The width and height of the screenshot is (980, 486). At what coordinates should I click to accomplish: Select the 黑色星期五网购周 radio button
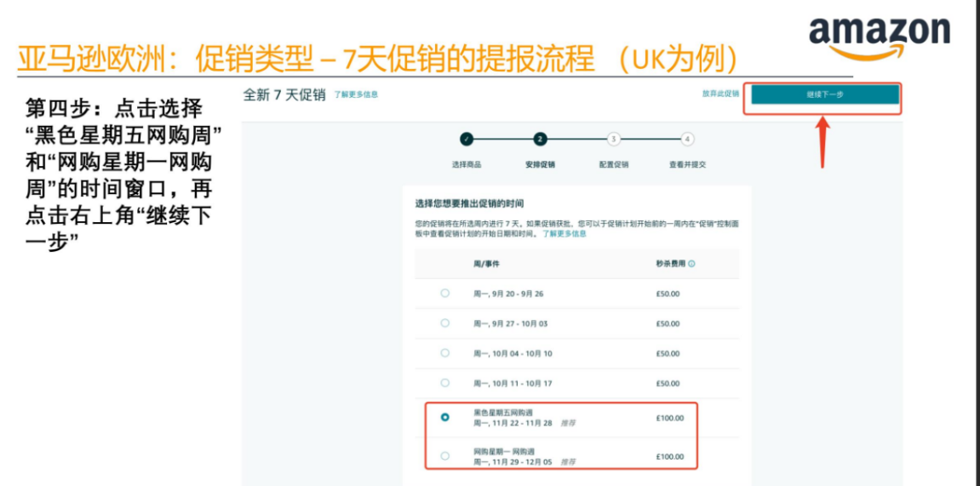(x=445, y=417)
